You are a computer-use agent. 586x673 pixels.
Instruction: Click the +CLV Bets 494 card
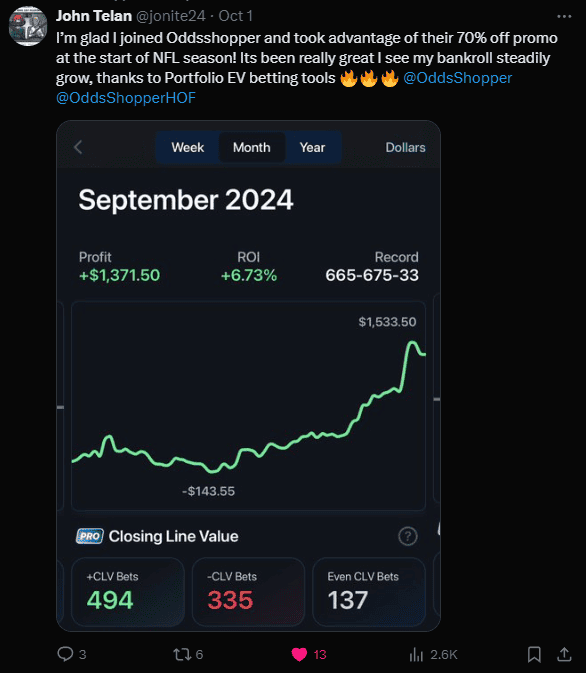128,592
